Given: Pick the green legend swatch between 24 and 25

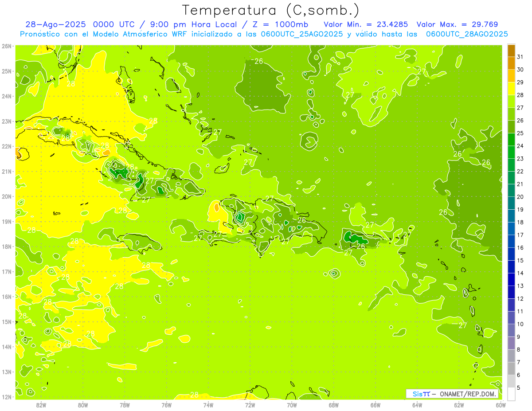Looking at the screenshot, I should (x=511, y=140).
